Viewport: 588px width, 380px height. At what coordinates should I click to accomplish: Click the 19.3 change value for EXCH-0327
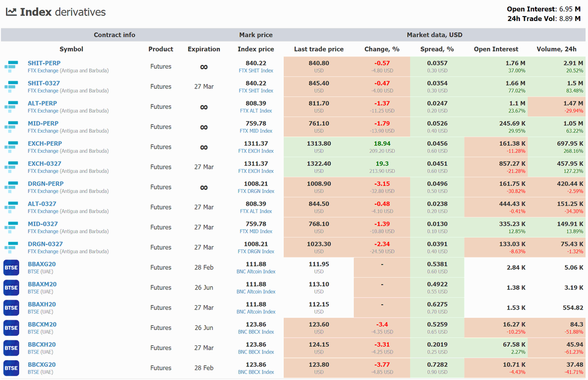coord(382,164)
